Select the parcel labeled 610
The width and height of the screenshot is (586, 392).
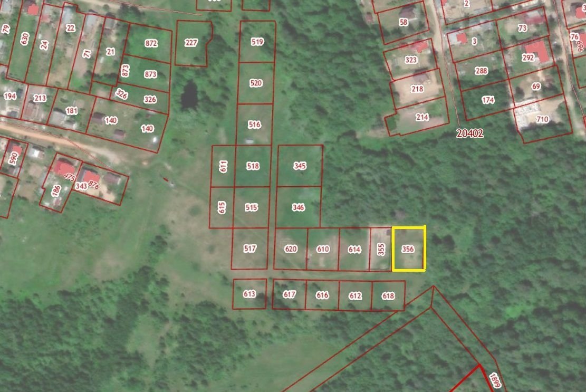coord(323,249)
